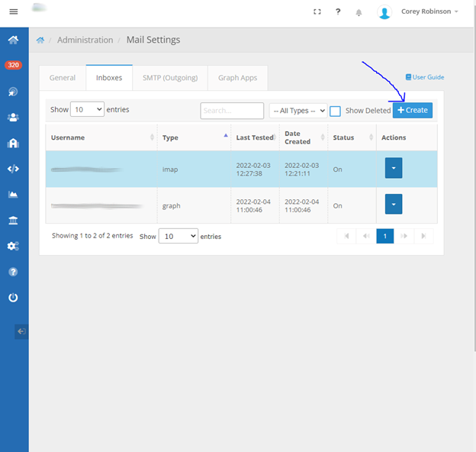Open the notifications bell
Viewport: 476px width, 452px height.
point(359,12)
